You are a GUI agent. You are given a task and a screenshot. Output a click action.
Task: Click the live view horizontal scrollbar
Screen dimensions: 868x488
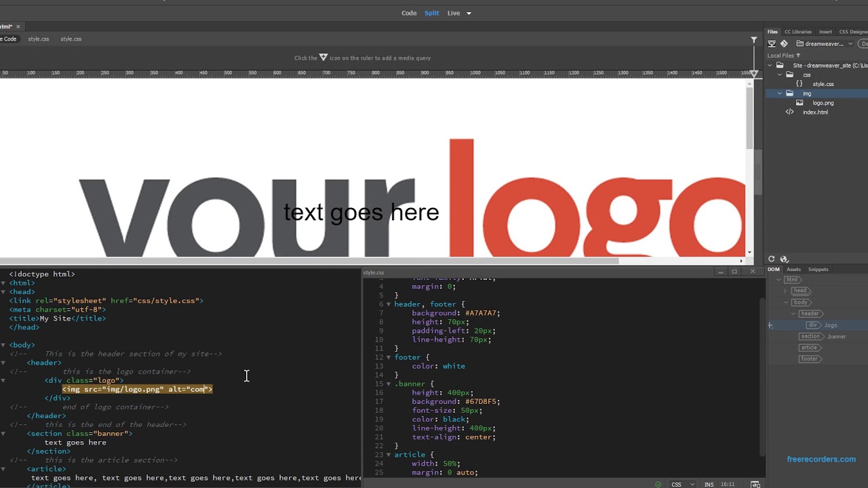(x=309, y=260)
